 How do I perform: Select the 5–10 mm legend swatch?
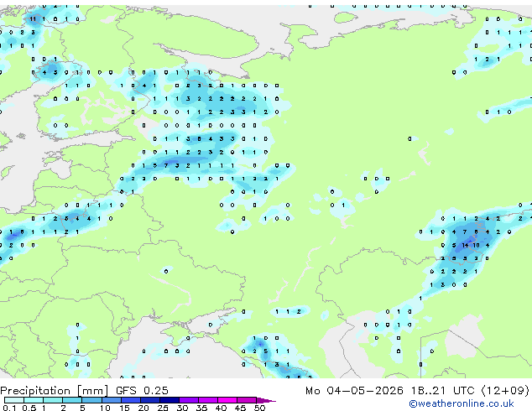pos(92,400)
